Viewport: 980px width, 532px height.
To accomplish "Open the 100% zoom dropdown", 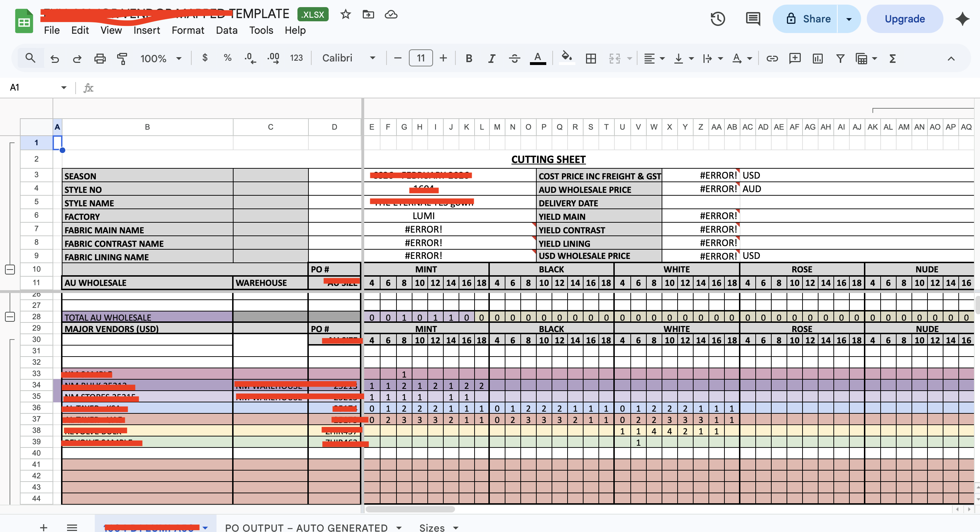I will point(160,58).
